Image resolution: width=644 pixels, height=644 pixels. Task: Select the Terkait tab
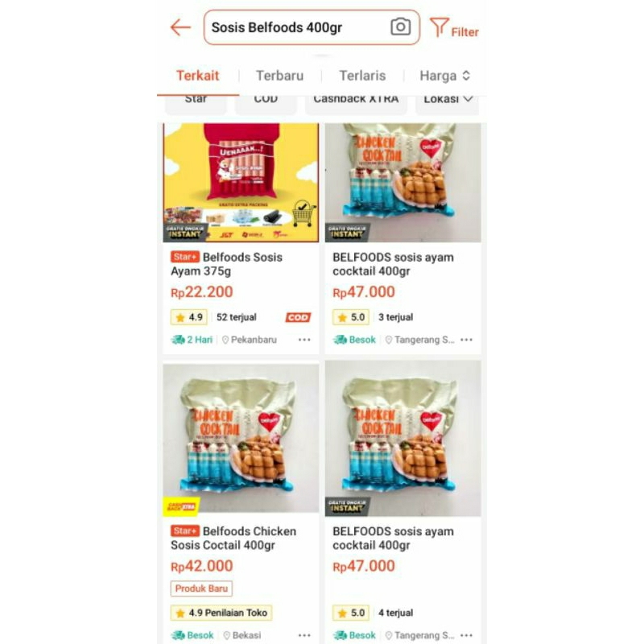(197, 76)
